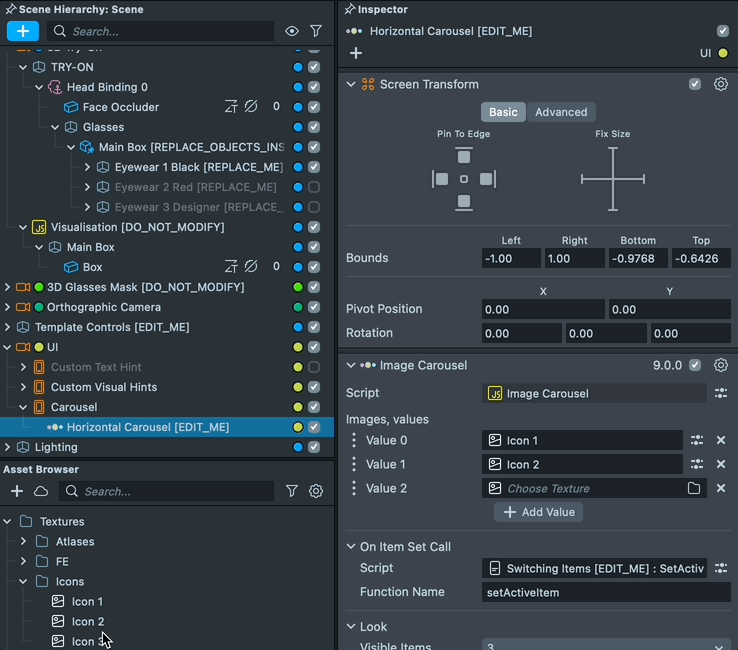This screenshot has width=738, height=650.
Task: Enable the Eyewear 2 Red object checkbox
Action: point(314,187)
